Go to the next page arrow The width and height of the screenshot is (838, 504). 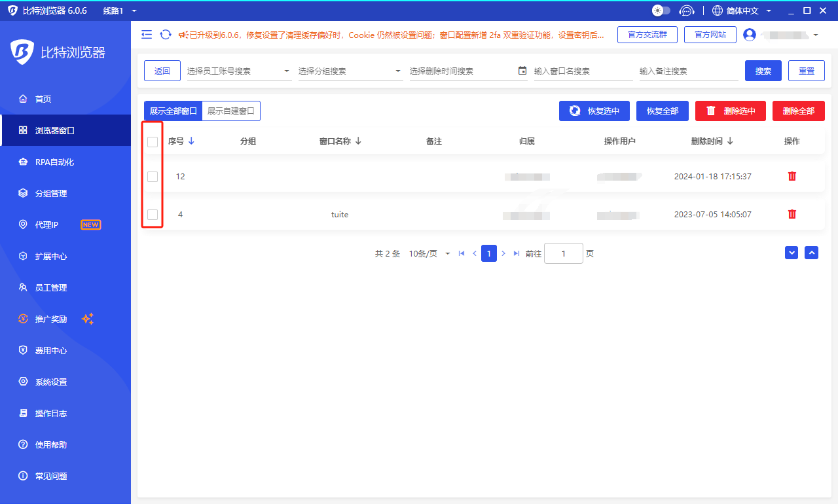[503, 253]
